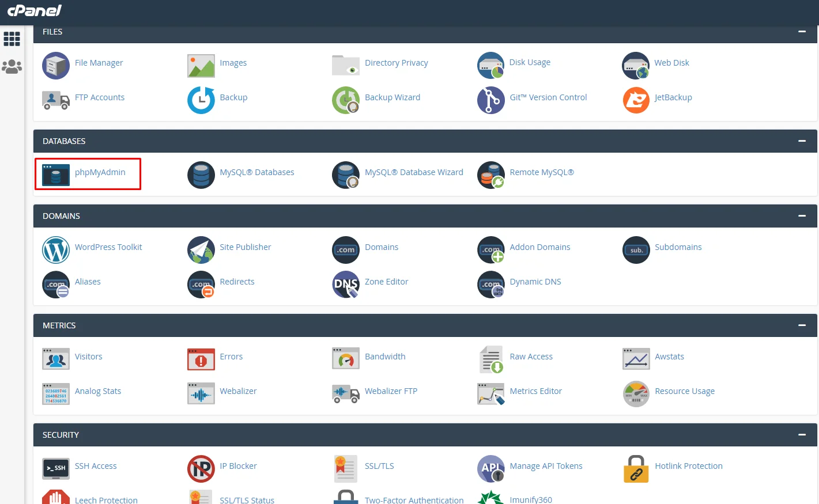Click the Addon Domains icon
The image size is (819, 504).
click(491, 250)
